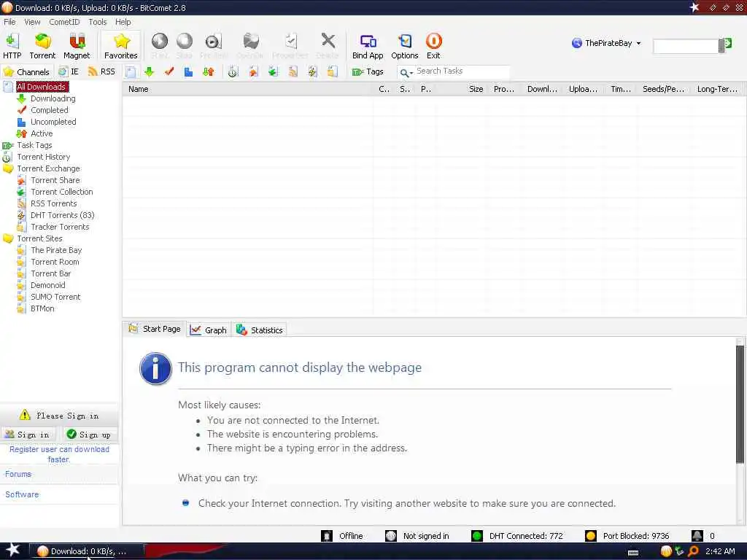Click the greyed Stop task icon
This screenshot has height=560, width=747.
pyautogui.click(x=185, y=46)
